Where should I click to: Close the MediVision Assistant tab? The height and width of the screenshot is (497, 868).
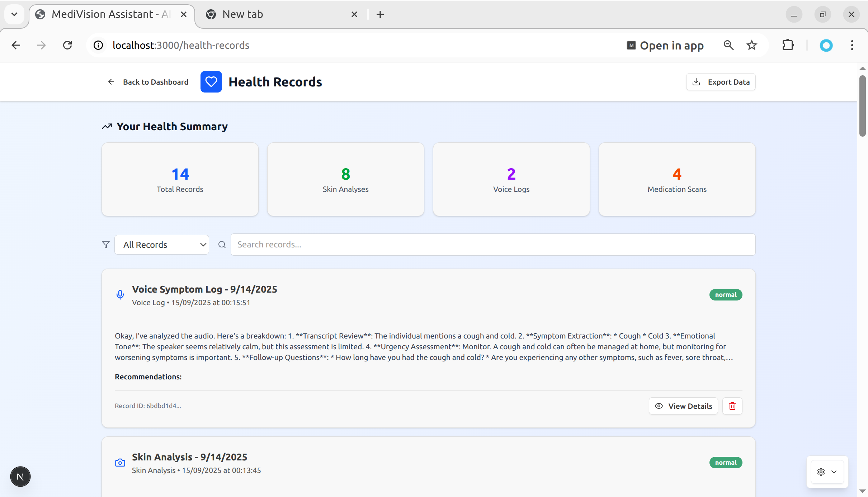(183, 14)
